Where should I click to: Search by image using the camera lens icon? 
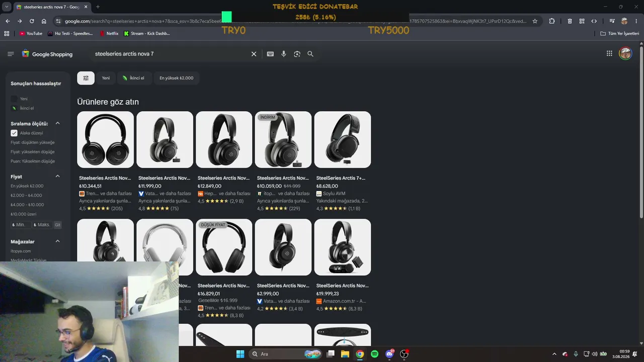[x=297, y=54]
